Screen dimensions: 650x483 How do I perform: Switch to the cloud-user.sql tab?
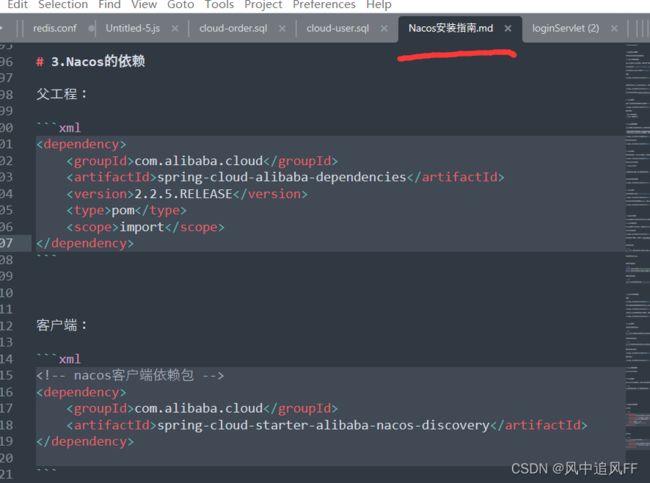(x=337, y=28)
